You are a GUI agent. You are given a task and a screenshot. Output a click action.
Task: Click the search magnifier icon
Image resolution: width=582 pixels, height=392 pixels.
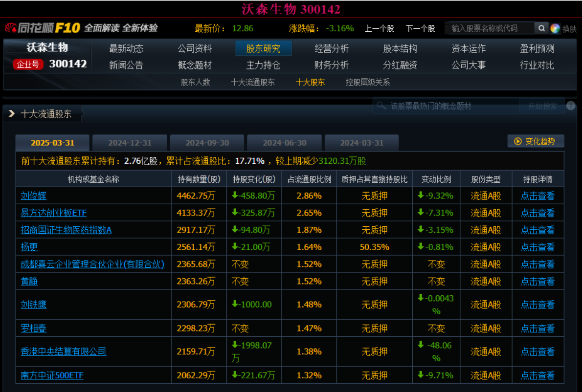click(x=541, y=28)
